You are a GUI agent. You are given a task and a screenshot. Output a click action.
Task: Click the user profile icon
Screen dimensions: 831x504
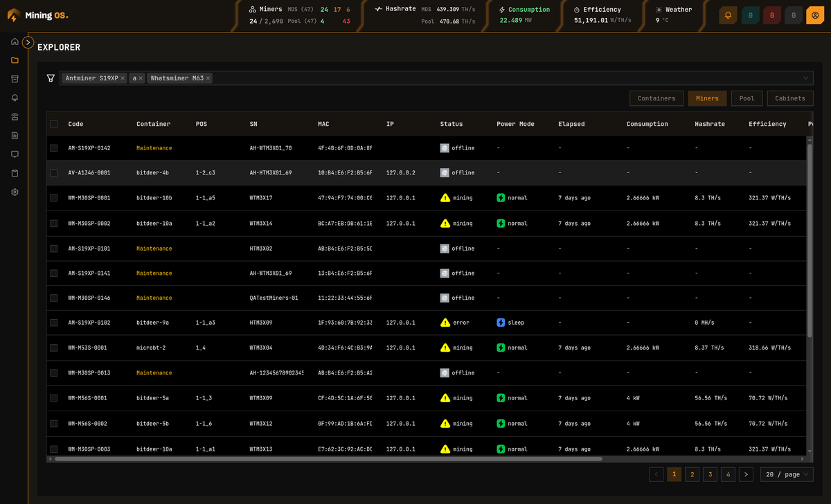(x=815, y=15)
